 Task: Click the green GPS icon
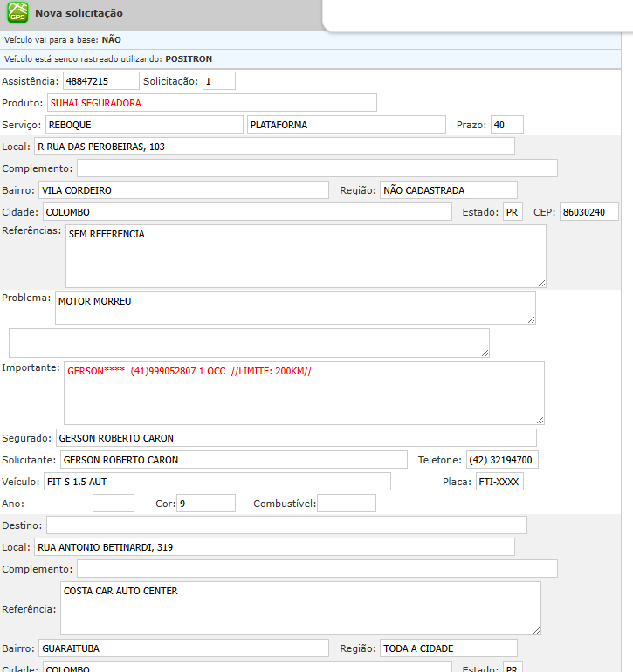click(x=17, y=13)
